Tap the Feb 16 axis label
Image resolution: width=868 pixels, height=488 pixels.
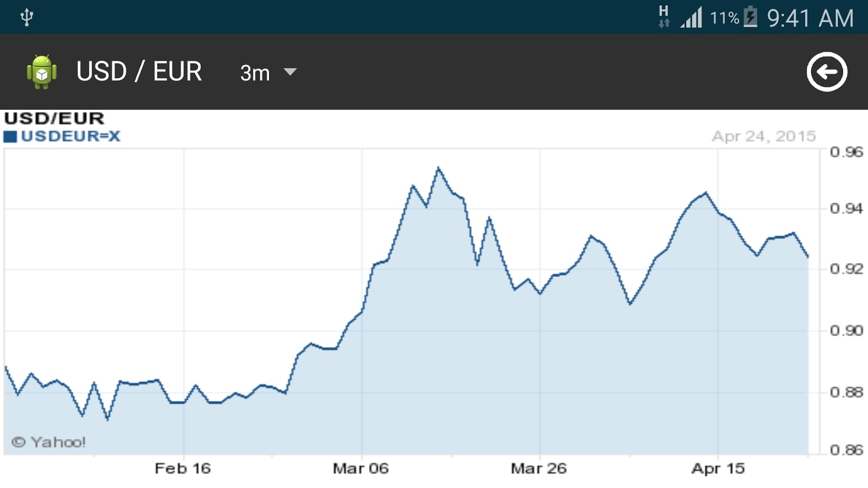[x=183, y=468]
